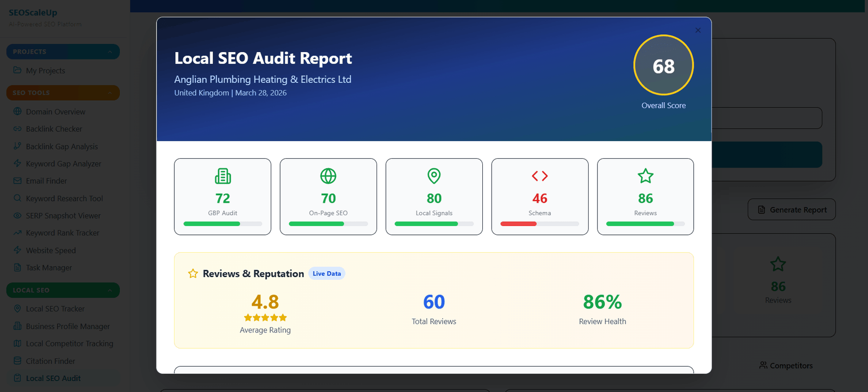
Task: Open Backlink Checker tool
Action: click(54, 129)
